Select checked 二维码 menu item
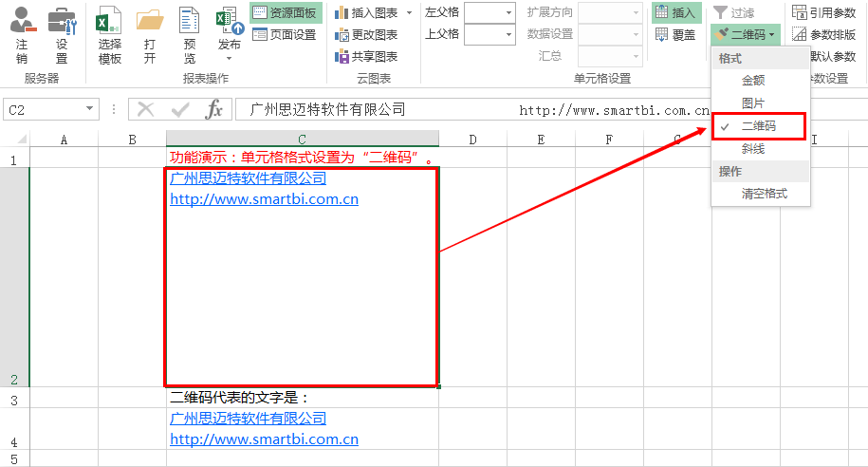 (759, 126)
